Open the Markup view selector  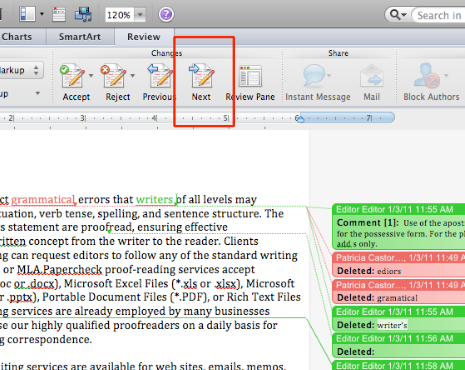21,70
